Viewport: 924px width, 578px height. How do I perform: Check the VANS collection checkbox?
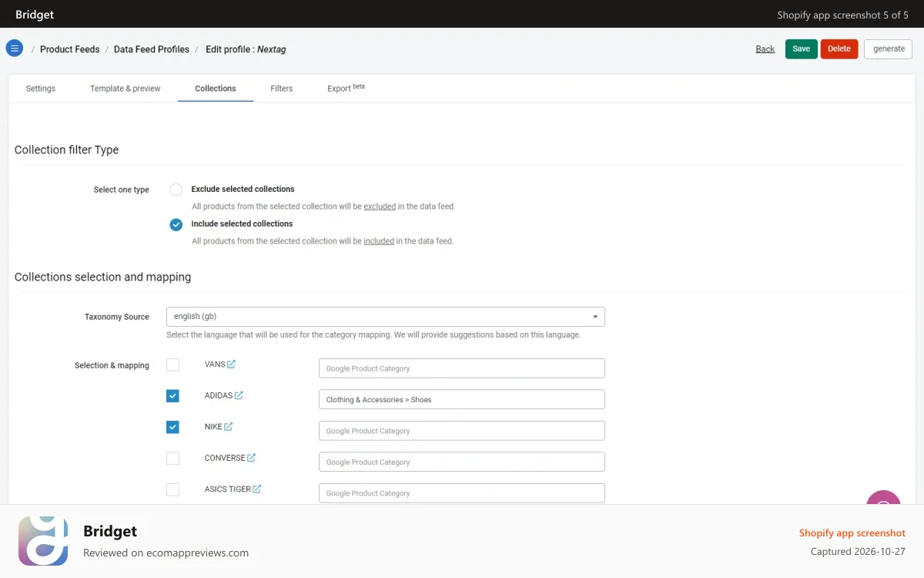point(172,365)
